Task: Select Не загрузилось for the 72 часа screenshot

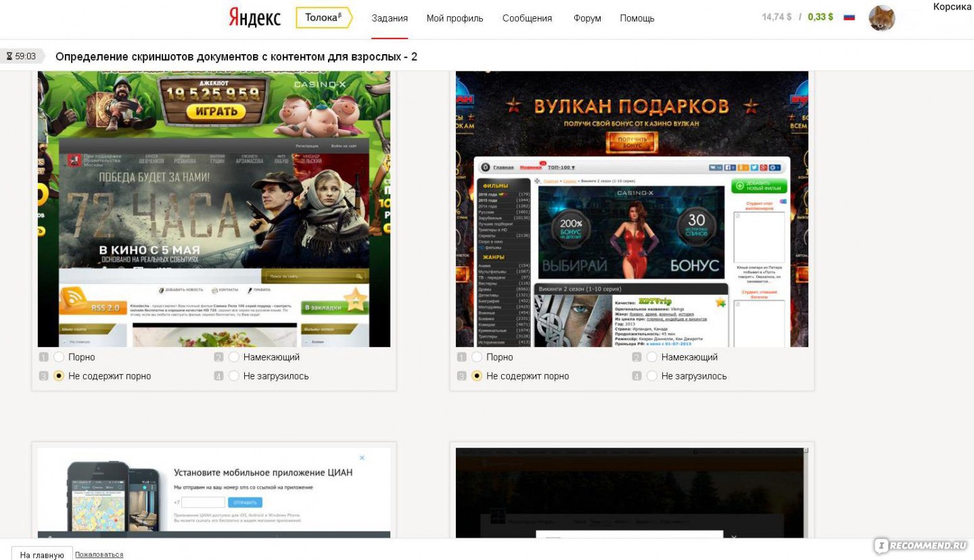Action: click(x=234, y=375)
